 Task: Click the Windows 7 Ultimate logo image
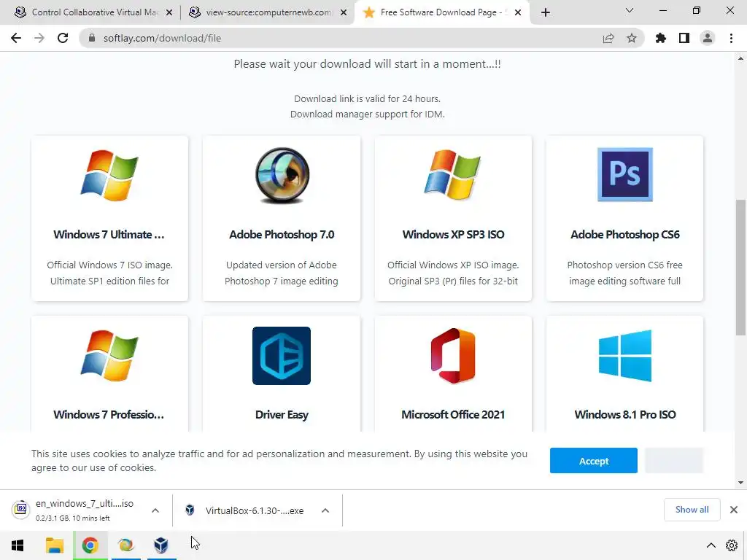tap(109, 175)
